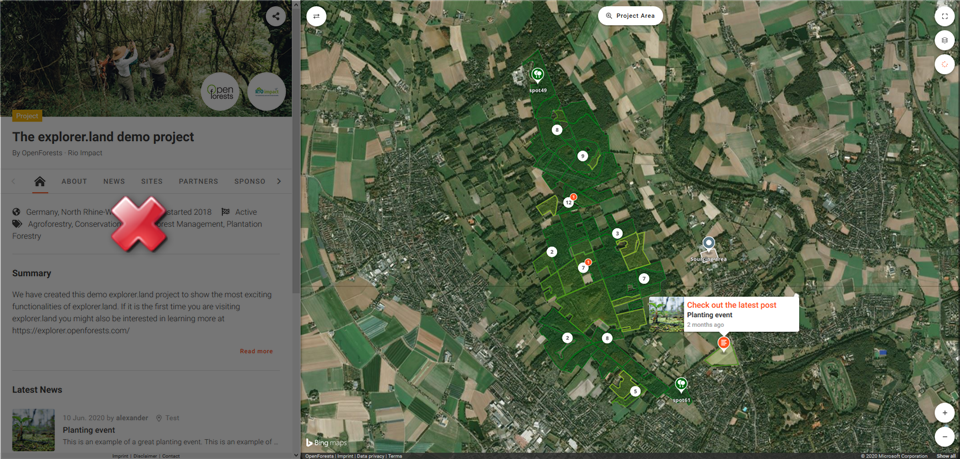Enter fullscreen map mode
The image size is (960, 459).
(x=945, y=17)
